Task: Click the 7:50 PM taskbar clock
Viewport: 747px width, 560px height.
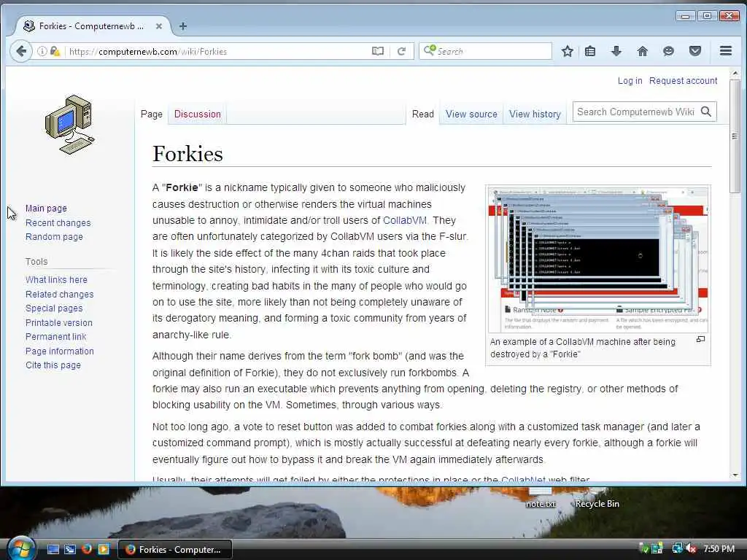Action: (719, 549)
